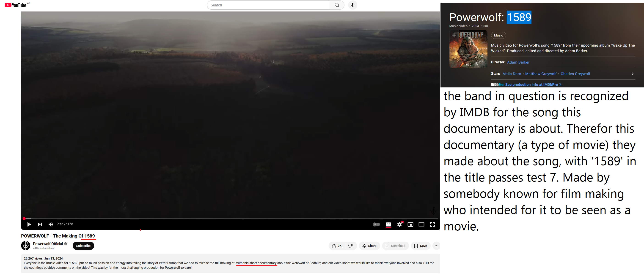This screenshot has width=644, height=274.
Task: Toggle autoplay switch
Action: [376, 224]
